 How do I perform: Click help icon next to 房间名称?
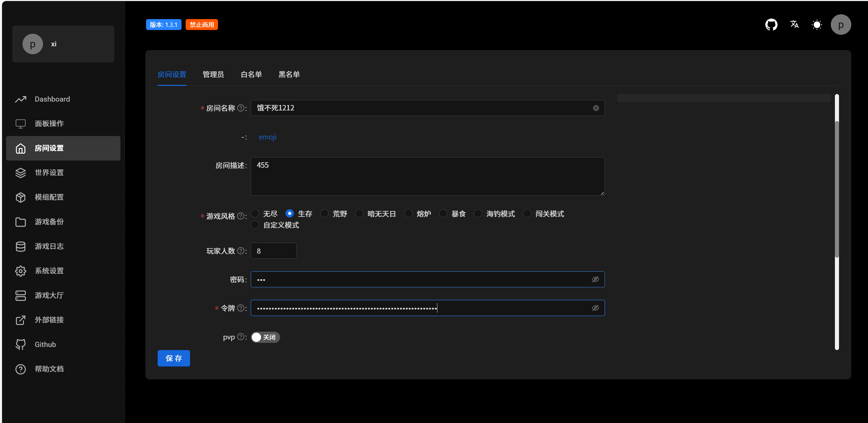[241, 108]
